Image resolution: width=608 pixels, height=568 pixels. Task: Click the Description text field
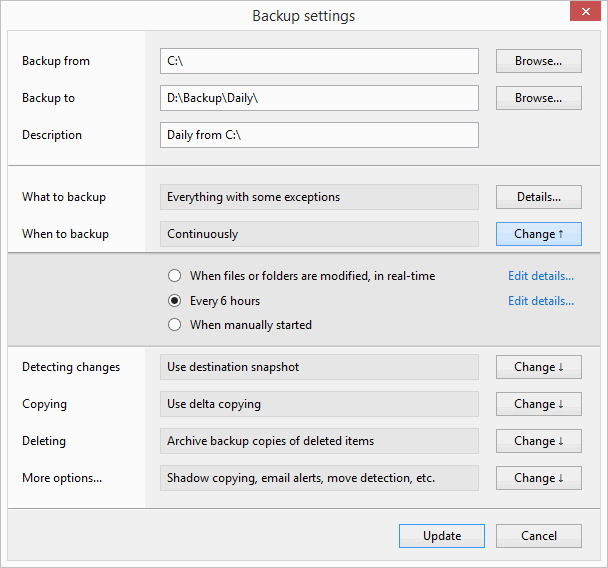(319, 135)
